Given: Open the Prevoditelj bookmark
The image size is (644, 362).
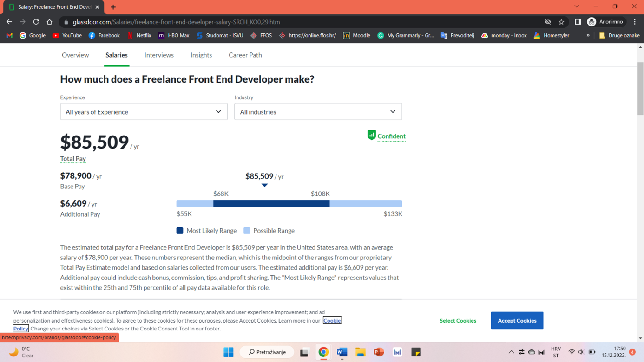Looking at the screenshot, I should point(457,35).
